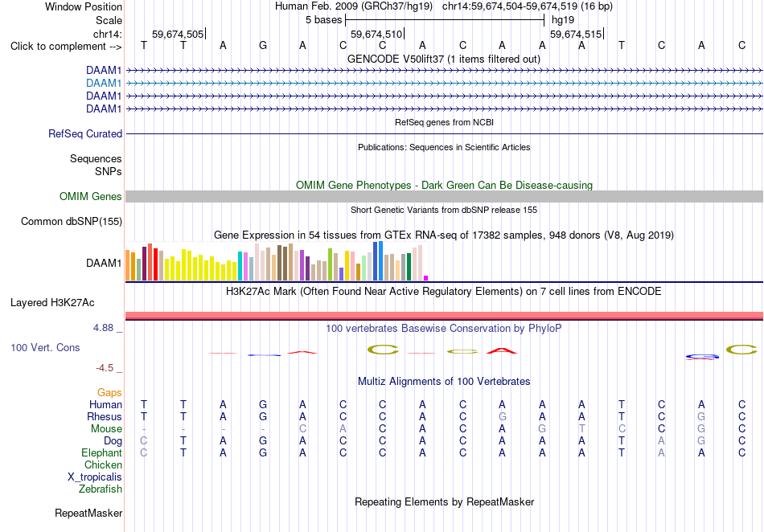This screenshot has height=532, width=764.
Task: Open the Common dbSNP(155) track label
Action: point(72,222)
